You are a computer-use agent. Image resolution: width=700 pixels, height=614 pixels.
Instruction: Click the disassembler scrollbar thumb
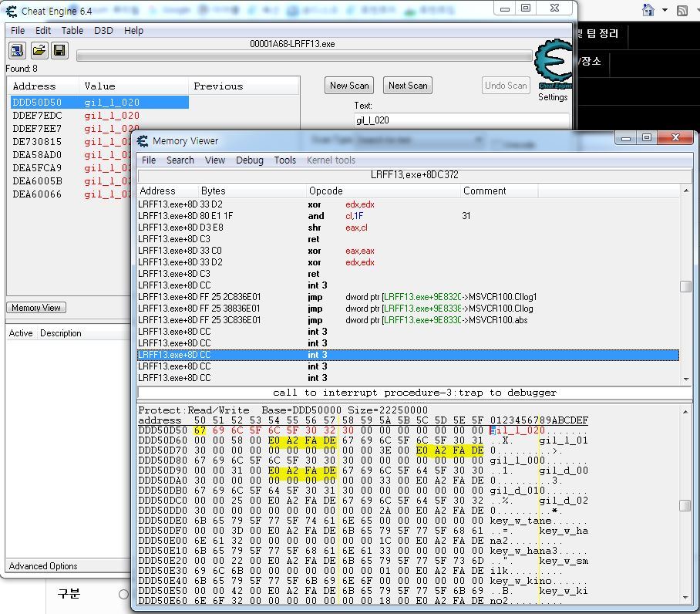click(685, 286)
